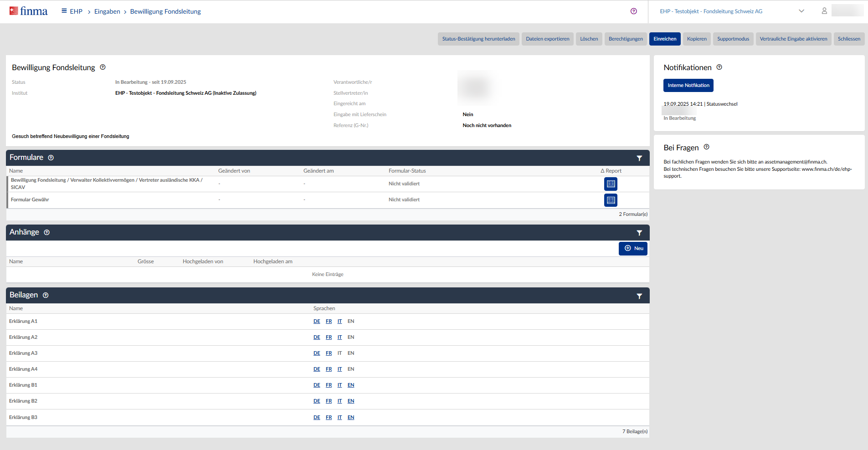Expand the institution selector dropdown
The image size is (868, 450).
point(801,11)
